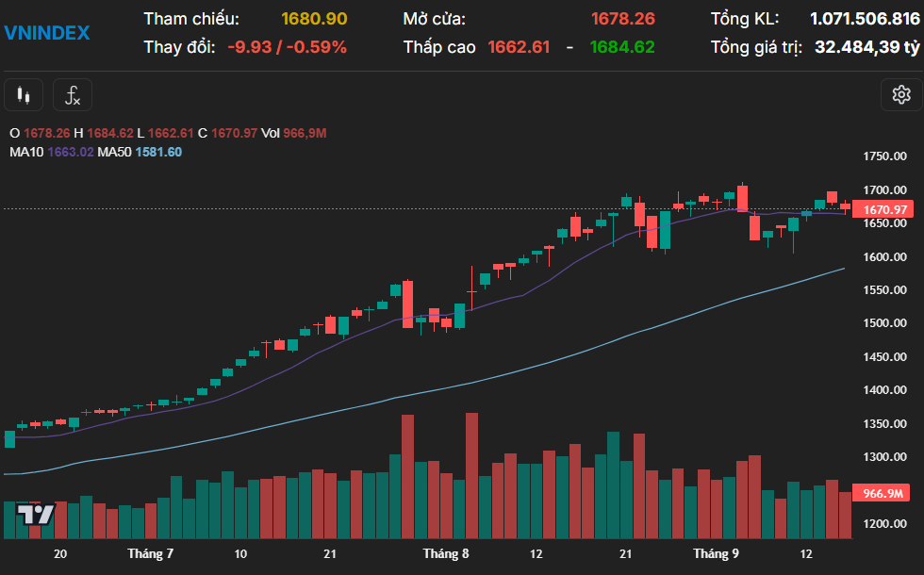Click the VNINDEX ticker name
924x575 pixels.
47,33
